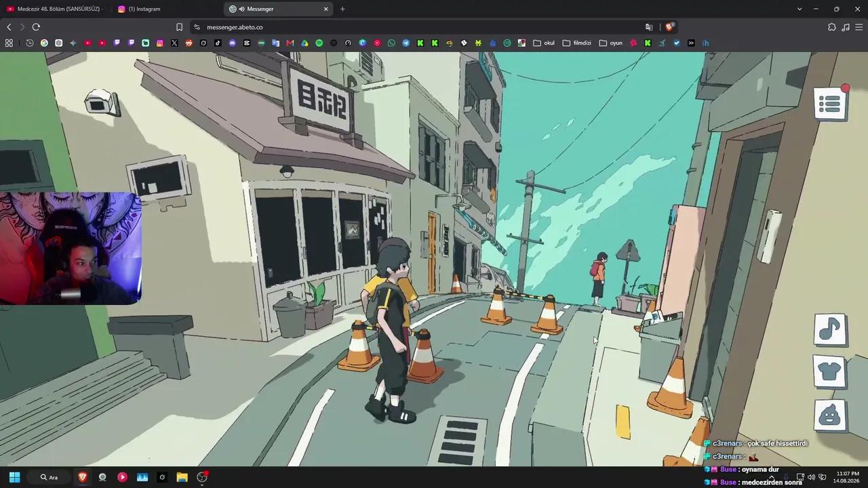Image resolution: width=868 pixels, height=488 pixels.
Task: Expand the tab search dropdown arrow
Action: (800, 9)
